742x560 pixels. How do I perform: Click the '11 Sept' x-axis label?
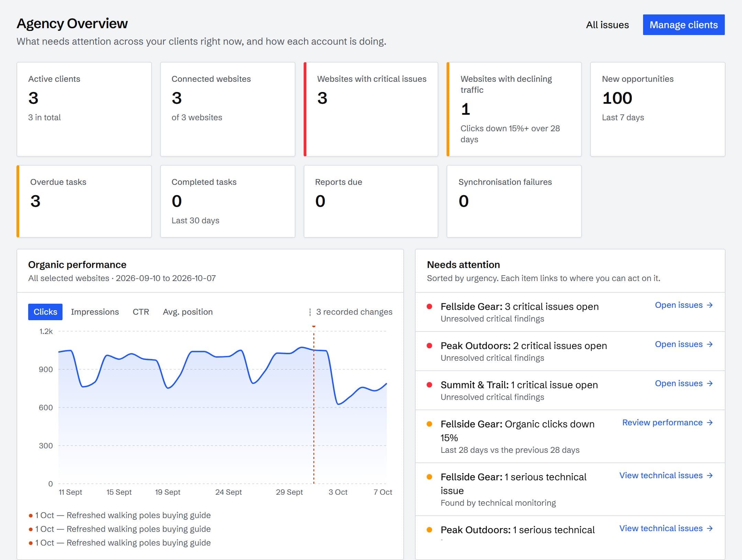pyautogui.click(x=70, y=492)
